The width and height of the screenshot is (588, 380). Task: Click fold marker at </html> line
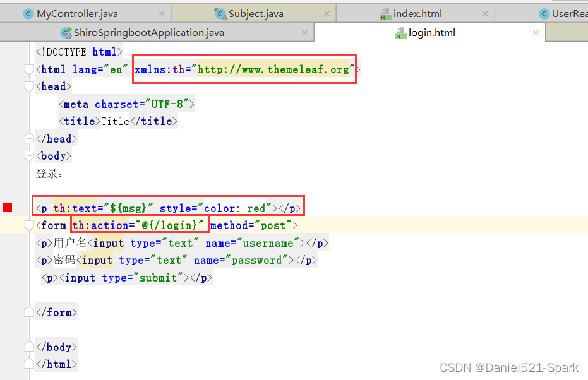pyautogui.click(x=29, y=364)
